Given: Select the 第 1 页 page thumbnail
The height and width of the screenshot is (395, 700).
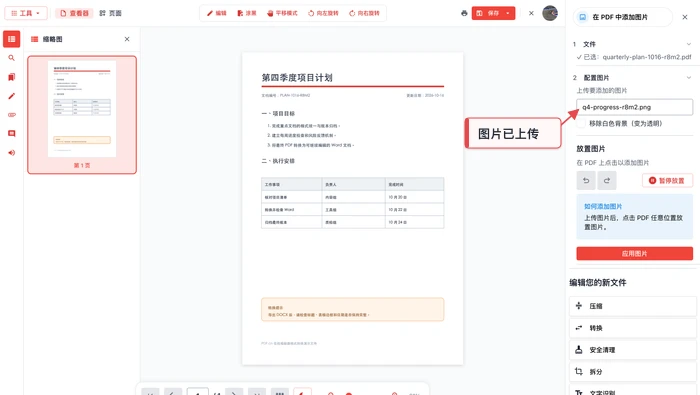Looking at the screenshot, I should (82, 115).
